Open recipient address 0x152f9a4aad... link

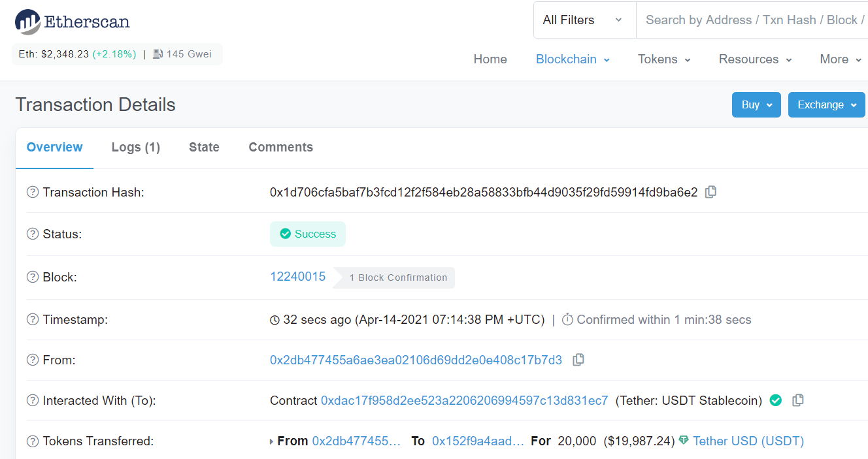[478, 441]
